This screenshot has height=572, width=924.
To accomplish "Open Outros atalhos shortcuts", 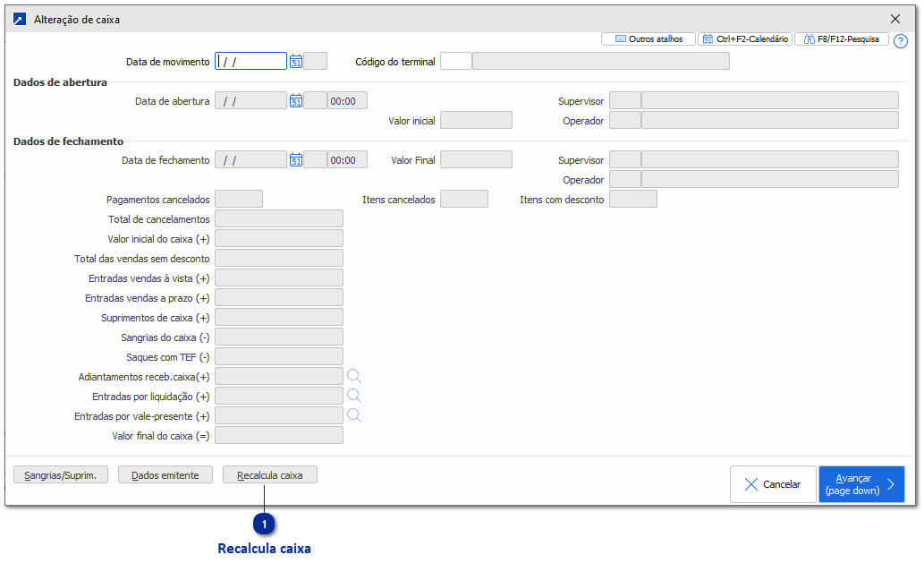I will click(648, 39).
